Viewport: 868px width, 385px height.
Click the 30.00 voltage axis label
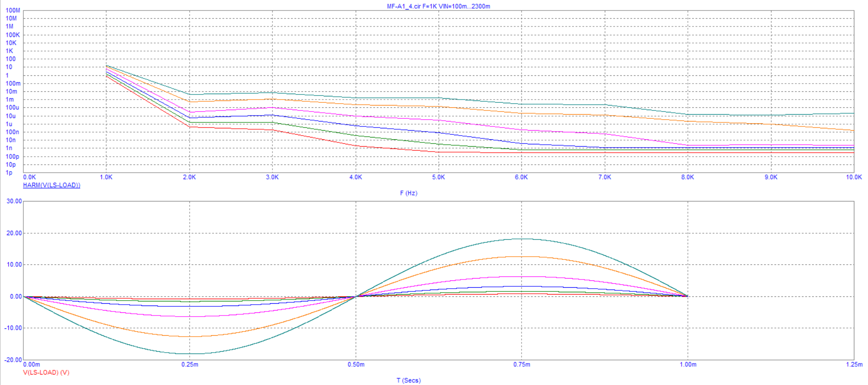pyautogui.click(x=14, y=201)
